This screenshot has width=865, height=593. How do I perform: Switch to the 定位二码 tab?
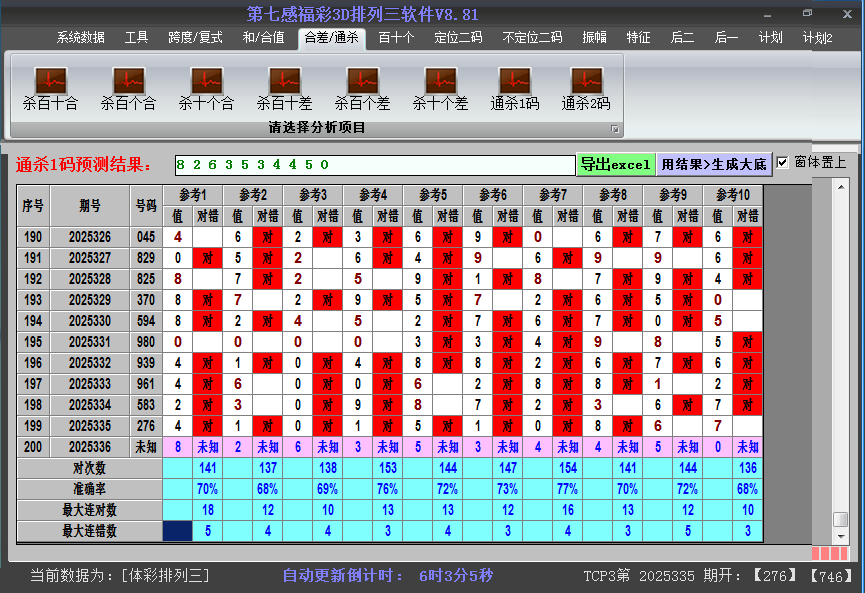coord(458,38)
